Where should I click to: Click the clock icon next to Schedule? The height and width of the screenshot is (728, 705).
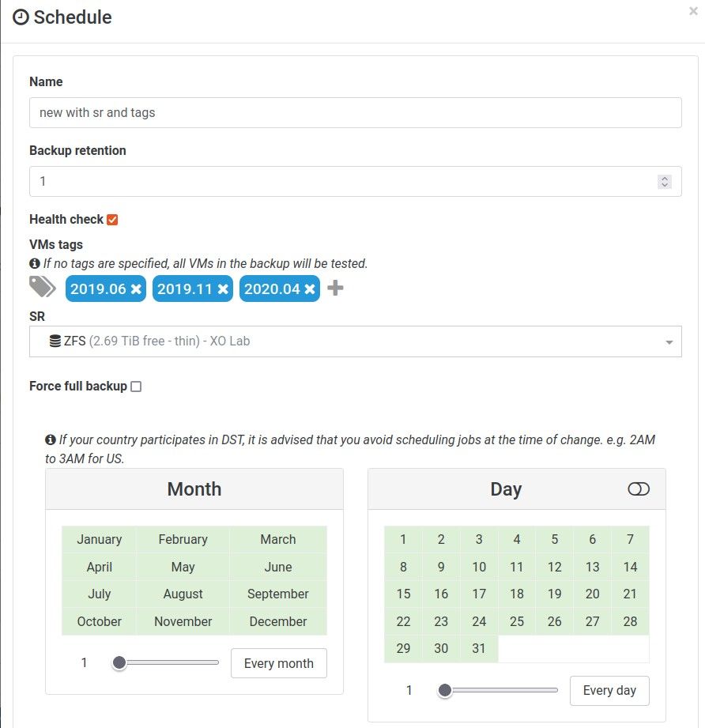21,17
